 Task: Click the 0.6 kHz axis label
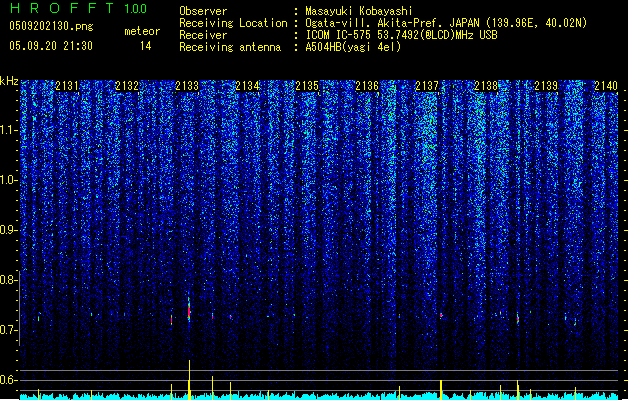pyautogui.click(x=9, y=380)
